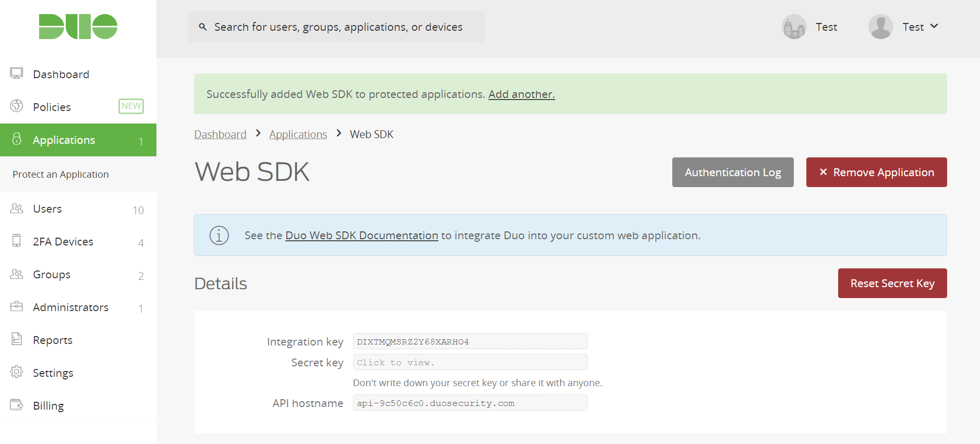Click the Policies shield icon in sidebar
This screenshot has width=980, height=444.
[x=17, y=106]
